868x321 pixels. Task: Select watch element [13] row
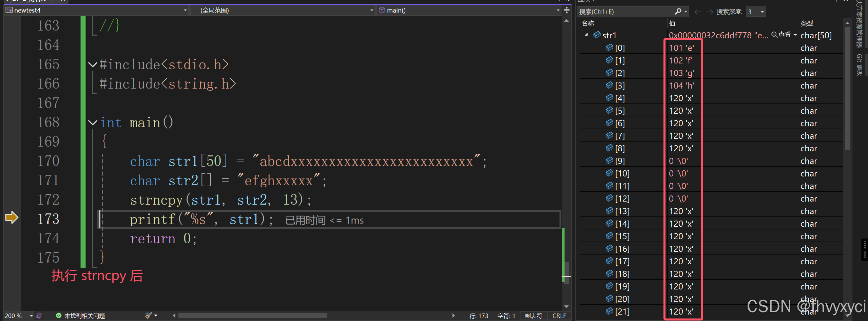pyautogui.click(x=711, y=211)
